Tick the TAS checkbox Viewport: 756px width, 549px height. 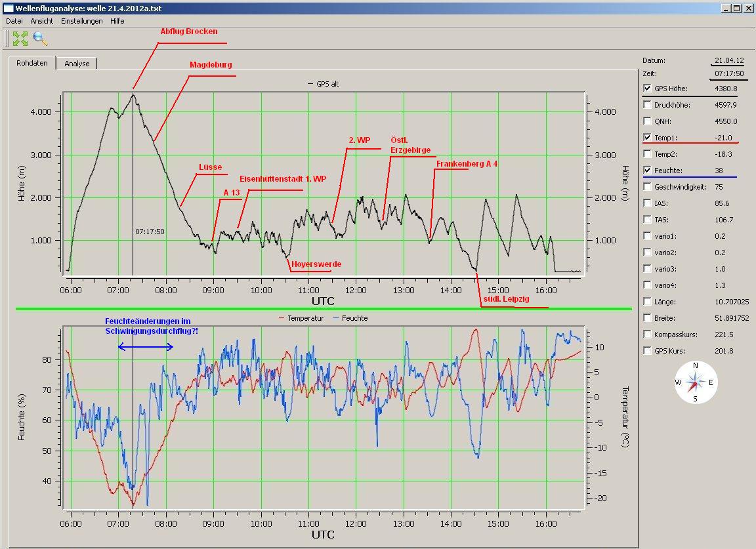coord(648,220)
